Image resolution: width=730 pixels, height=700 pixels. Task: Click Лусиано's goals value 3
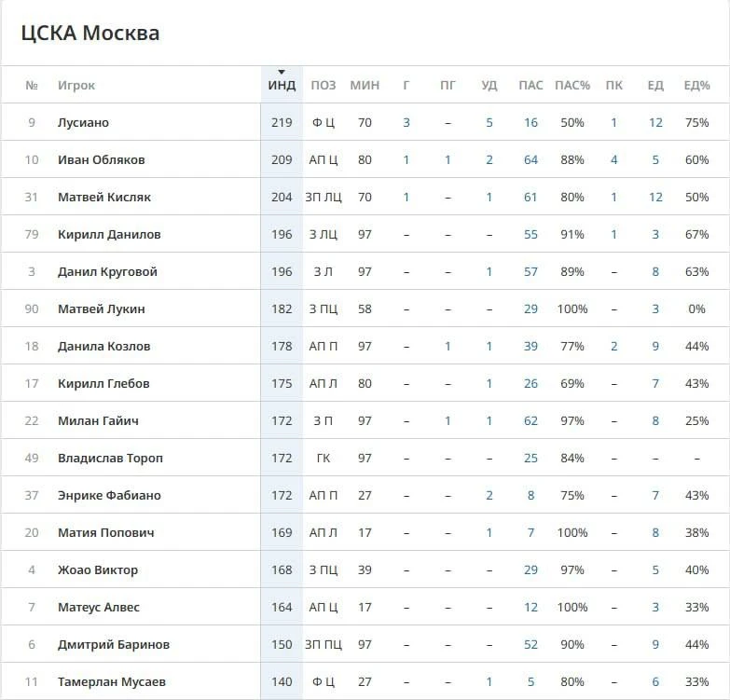tap(406, 122)
